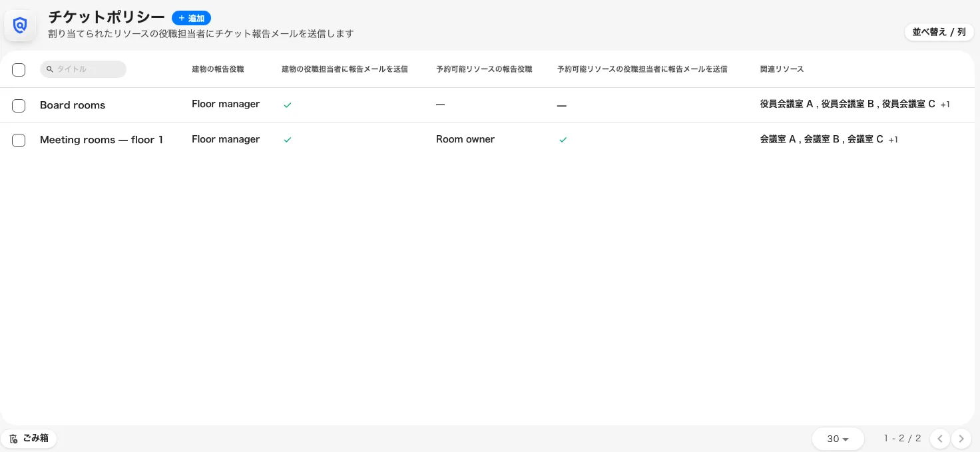
Task: Click the magnifier icon in title search
Action: coord(50,69)
